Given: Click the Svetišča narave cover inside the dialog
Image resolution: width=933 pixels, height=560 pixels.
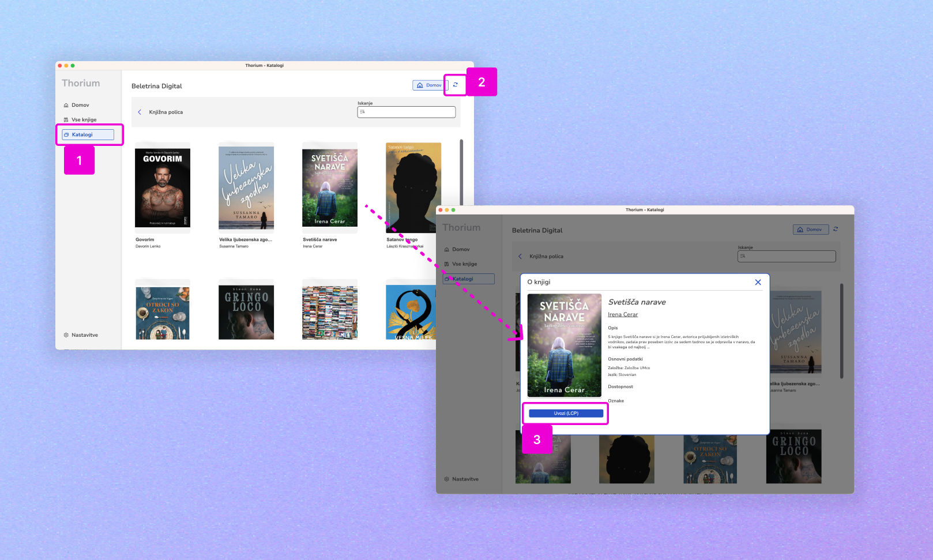Looking at the screenshot, I should click(564, 345).
